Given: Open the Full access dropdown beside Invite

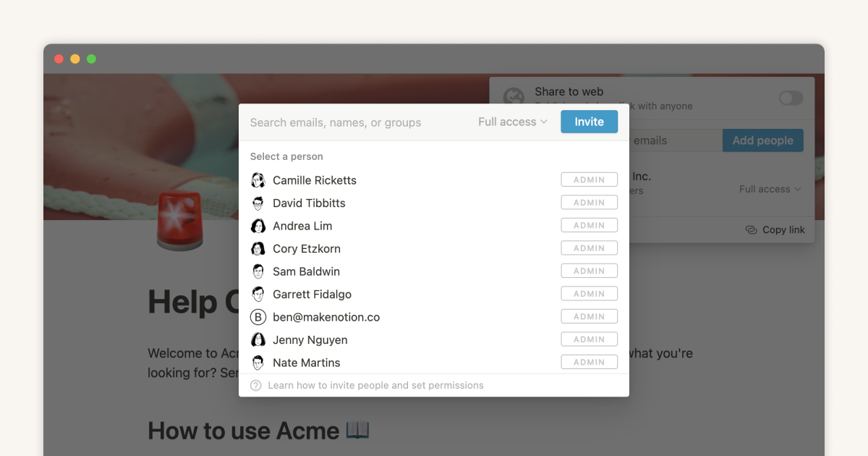Looking at the screenshot, I should [x=512, y=122].
